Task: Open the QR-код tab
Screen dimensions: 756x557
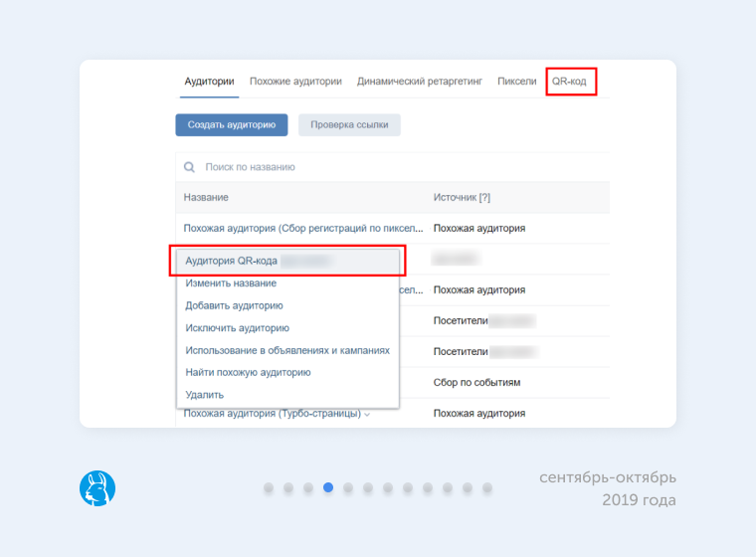Action: click(x=569, y=82)
